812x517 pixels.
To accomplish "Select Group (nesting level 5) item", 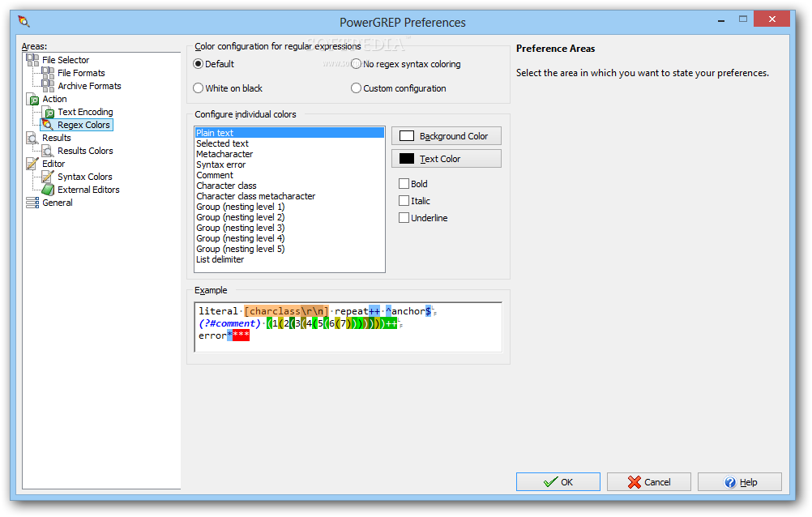I will click(x=289, y=249).
